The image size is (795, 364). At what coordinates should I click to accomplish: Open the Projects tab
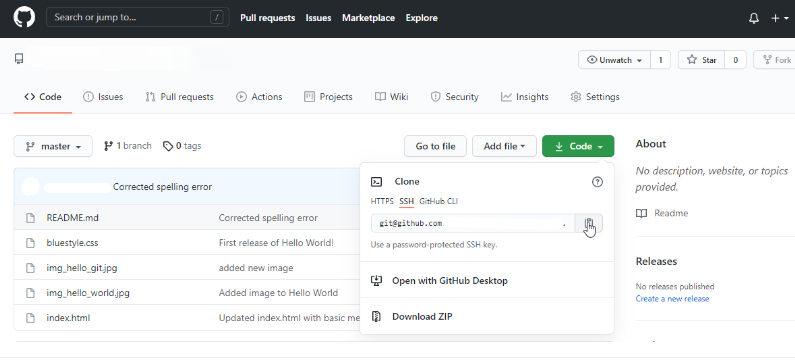pyautogui.click(x=328, y=97)
